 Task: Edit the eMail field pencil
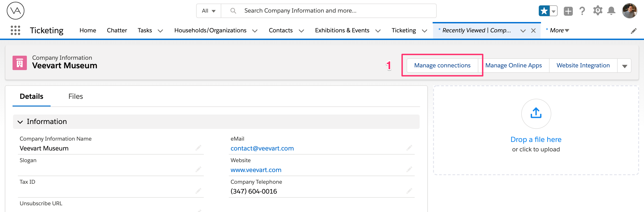pyautogui.click(x=409, y=148)
